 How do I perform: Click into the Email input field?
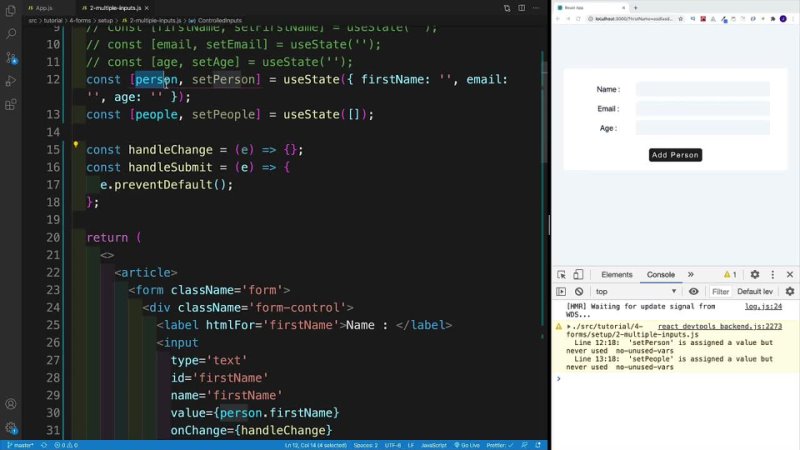[703, 109]
